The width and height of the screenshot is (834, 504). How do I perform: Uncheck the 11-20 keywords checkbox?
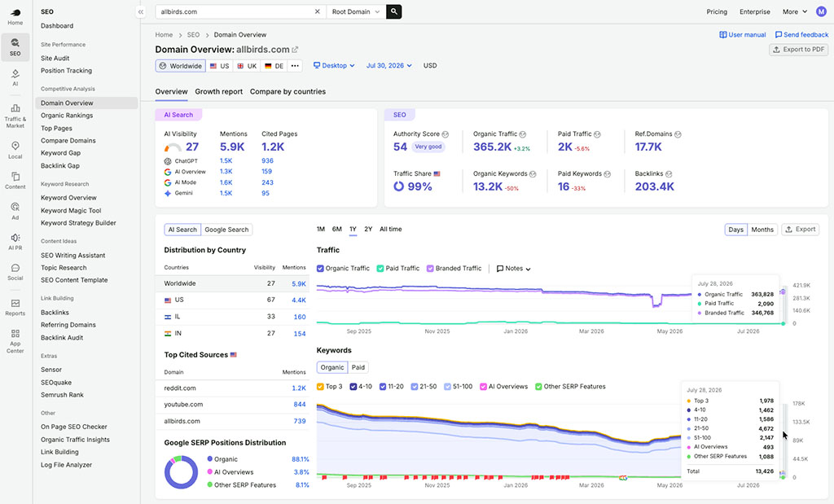point(383,387)
